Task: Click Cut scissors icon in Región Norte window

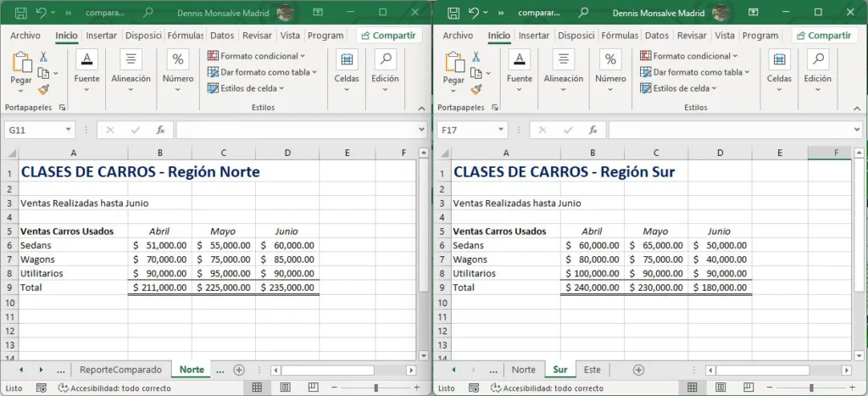Action: point(43,57)
